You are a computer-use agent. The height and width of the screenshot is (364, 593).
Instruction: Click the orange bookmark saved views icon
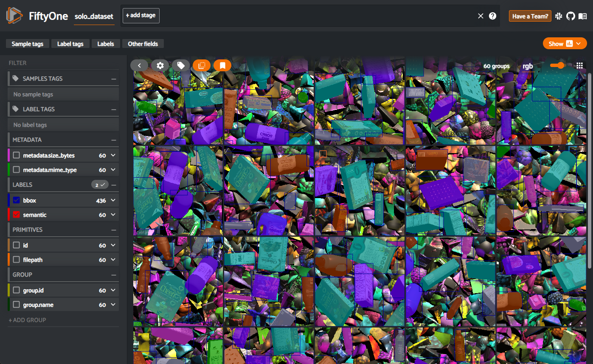[x=222, y=65]
